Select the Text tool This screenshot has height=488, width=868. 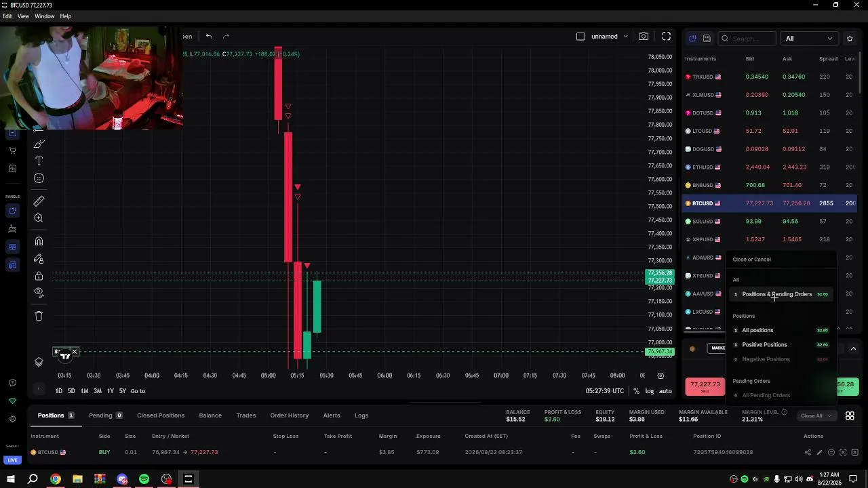coord(39,161)
